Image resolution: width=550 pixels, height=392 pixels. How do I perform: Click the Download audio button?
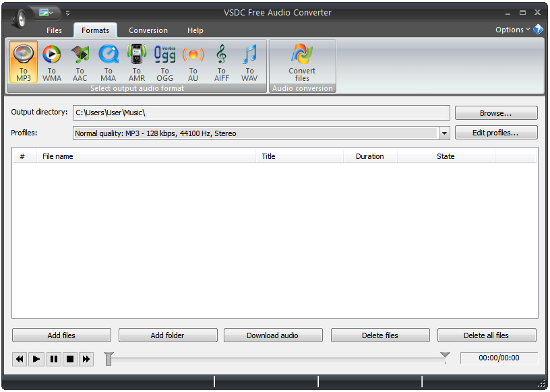(x=273, y=335)
